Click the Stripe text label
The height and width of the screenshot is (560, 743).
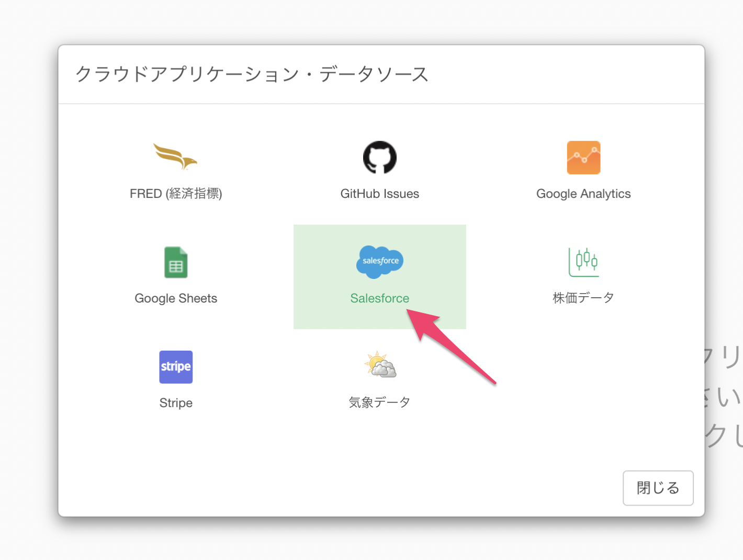point(176,403)
